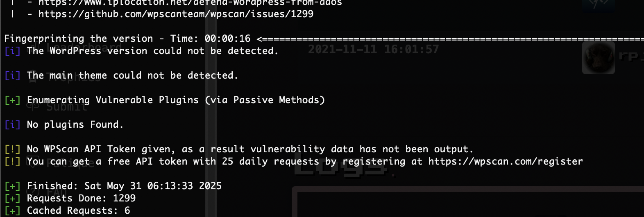Open the iplocation.net defend-wordpress URL
This screenshot has height=217, width=644.
coord(190,2)
